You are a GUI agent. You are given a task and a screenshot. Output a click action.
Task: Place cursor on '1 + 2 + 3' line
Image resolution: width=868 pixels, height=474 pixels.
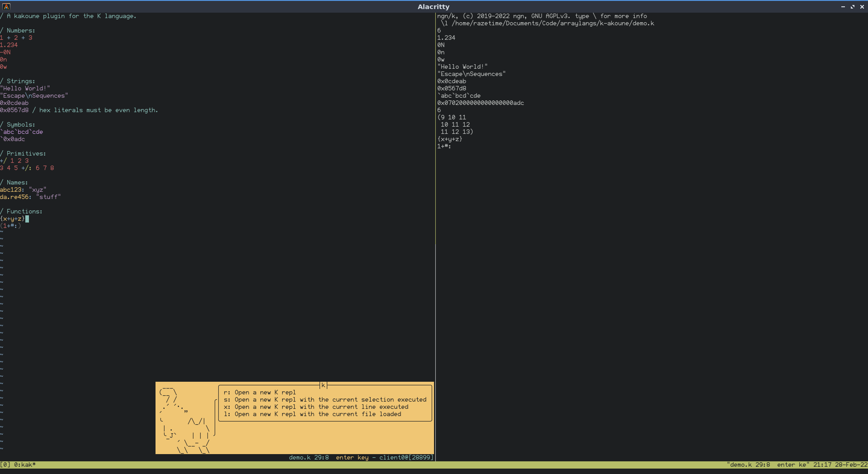(16, 38)
